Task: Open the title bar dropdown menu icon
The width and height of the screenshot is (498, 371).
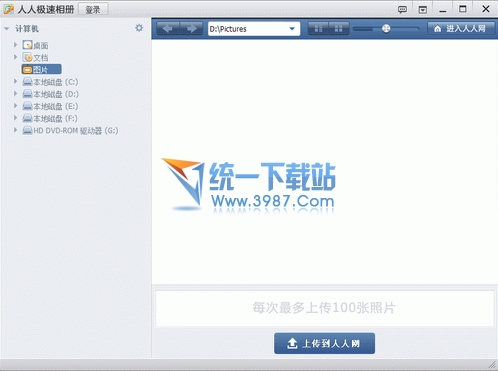Action: (x=423, y=10)
